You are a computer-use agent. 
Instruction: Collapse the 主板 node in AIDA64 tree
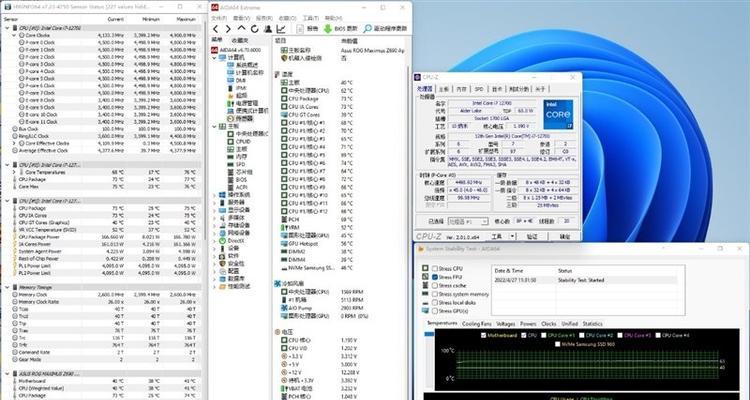pos(215,126)
